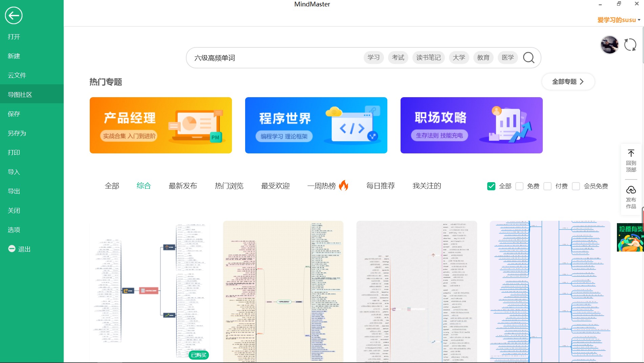Screen dimensions: 644x363
Task: Open the user avatar profile picture
Action: [609, 45]
